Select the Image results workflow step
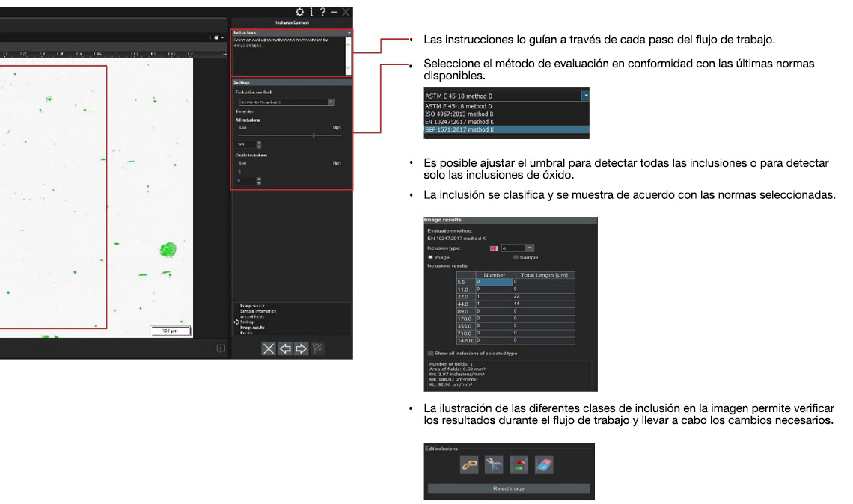 (x=254, y=328)
